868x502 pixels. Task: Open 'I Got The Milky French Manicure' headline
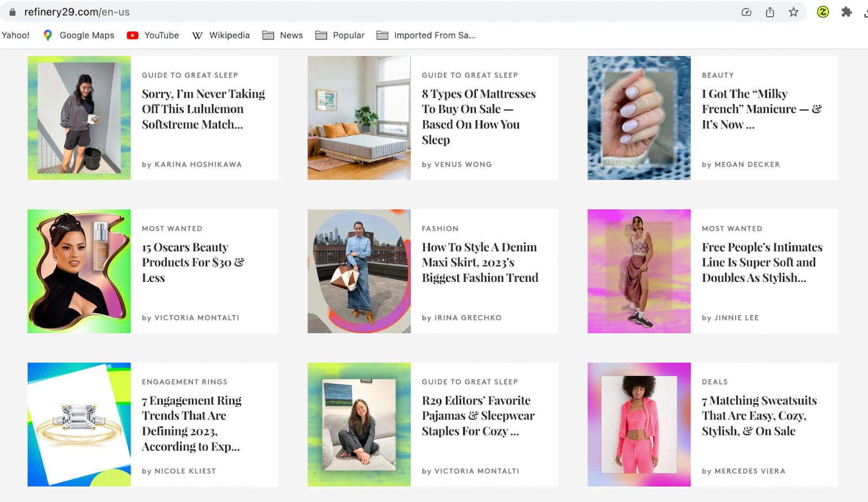click(x=762, y=109)
